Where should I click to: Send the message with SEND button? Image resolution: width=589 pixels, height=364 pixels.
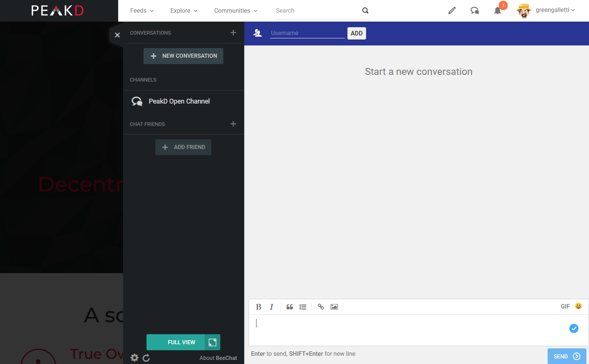(567, 356)
